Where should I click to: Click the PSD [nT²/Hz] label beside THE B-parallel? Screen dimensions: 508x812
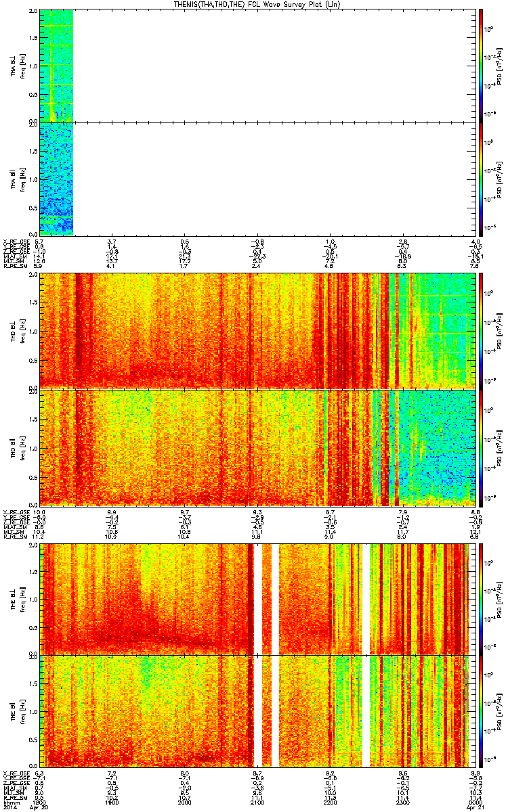pos(499,712)
